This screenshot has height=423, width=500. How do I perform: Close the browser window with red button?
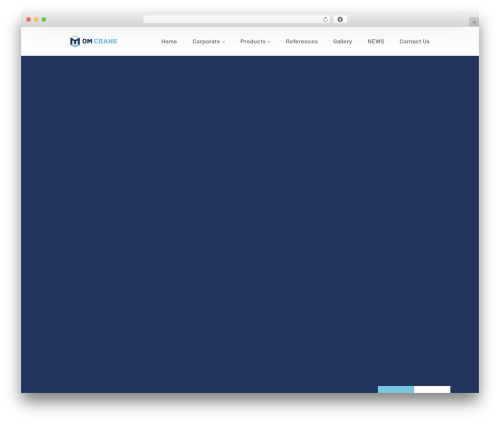pyautogui.click(x=29, y=19)
